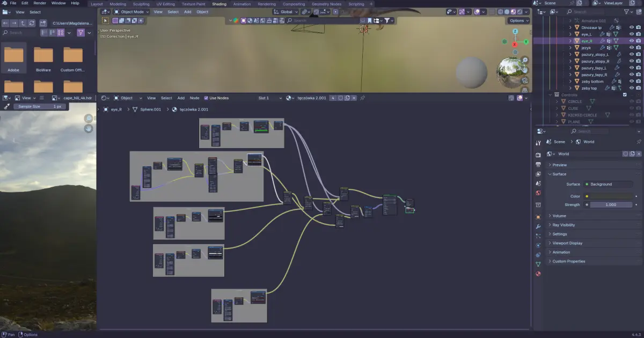Navigate back in the file browser
Image resolution: width=644 pixels, height=338 pixels.
click(6, 23)
